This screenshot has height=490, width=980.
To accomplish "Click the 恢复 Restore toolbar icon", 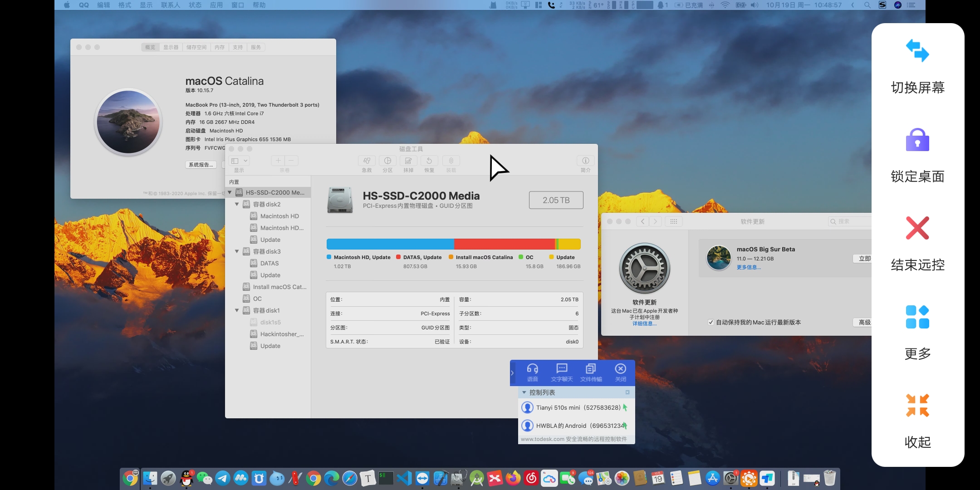I will pyautogui.click(x=429, y=161).
